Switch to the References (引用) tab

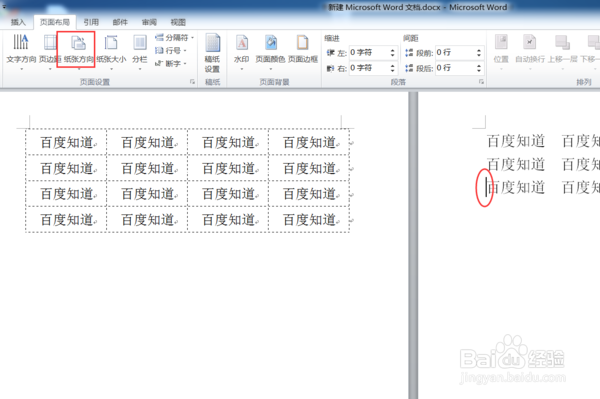tap(91, 22)
